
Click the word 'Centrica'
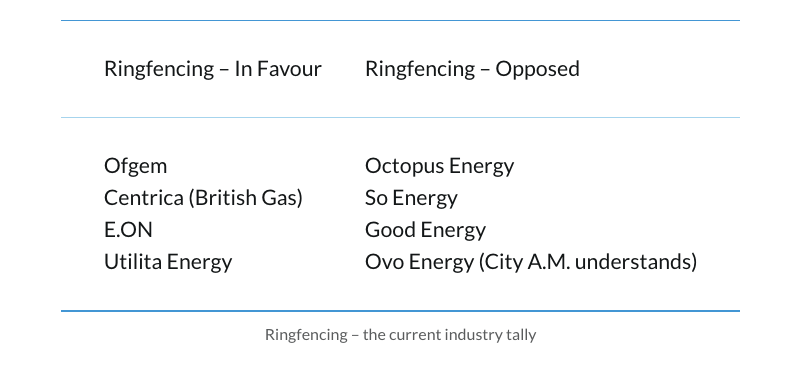coord(144,198)
